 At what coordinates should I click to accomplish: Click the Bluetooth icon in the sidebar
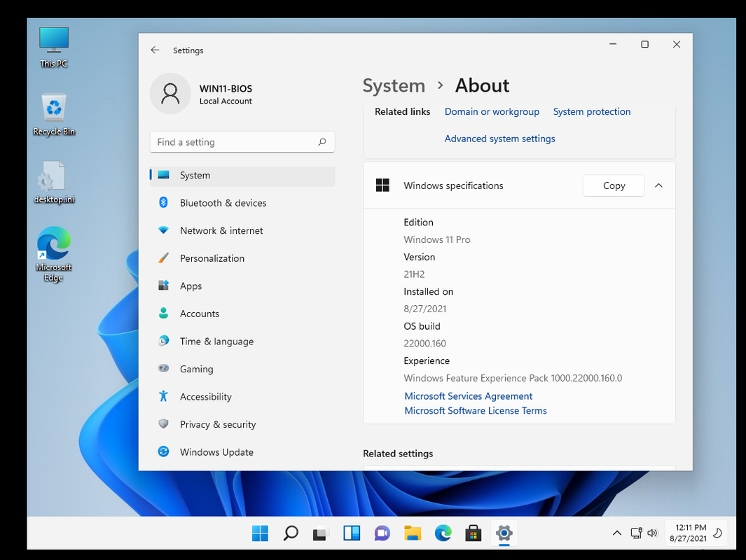[163, 202]
